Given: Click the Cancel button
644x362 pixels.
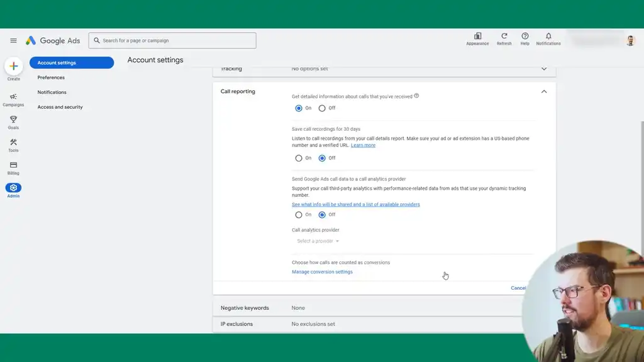Looking at the screenshot, I should coord(518,288).
